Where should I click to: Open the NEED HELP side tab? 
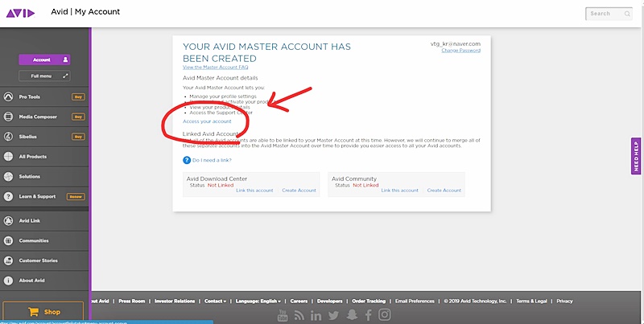click(636, 156)
